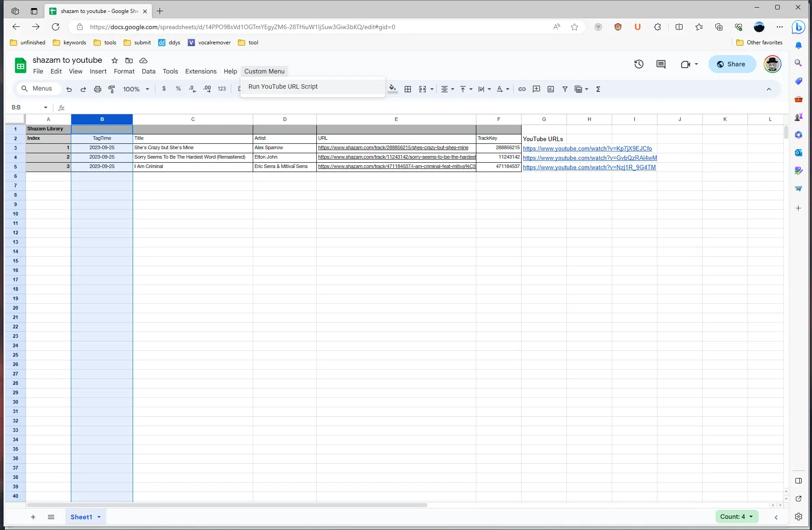Click the Insert link icon

[522, 89]
